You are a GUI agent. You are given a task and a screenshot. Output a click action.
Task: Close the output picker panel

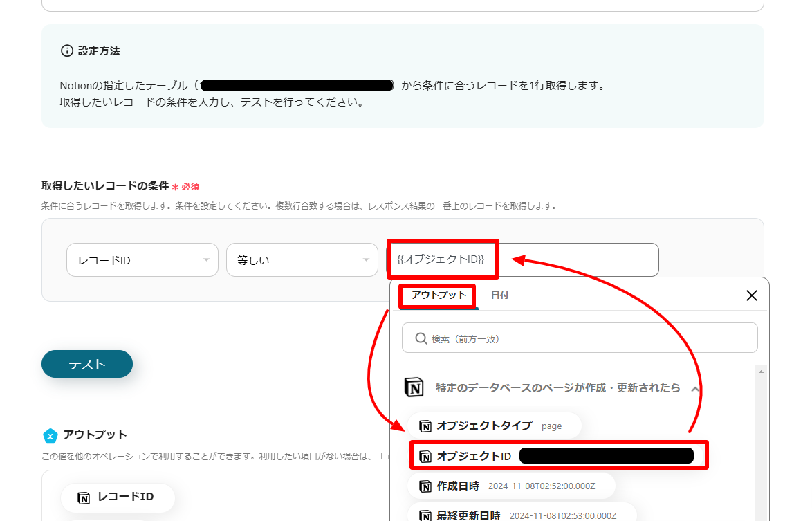[x=752, y=295]
